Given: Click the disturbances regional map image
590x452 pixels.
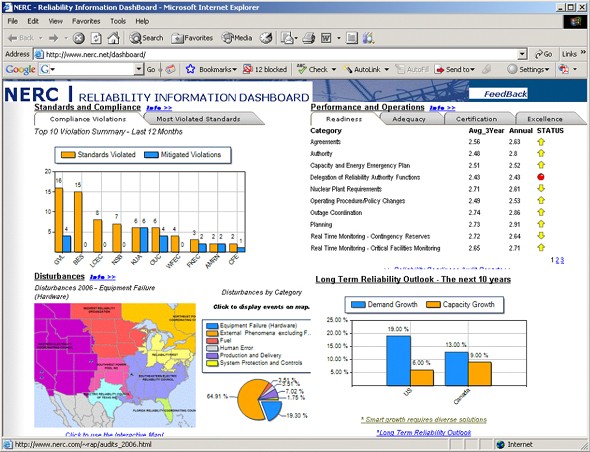Looking at the screenshot, I should 115,365.
